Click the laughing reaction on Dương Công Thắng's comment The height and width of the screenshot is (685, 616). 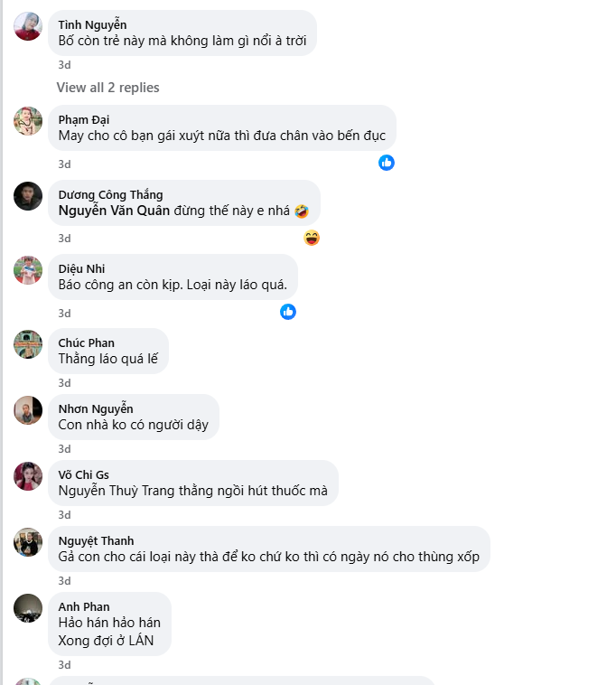pos(312,238)
